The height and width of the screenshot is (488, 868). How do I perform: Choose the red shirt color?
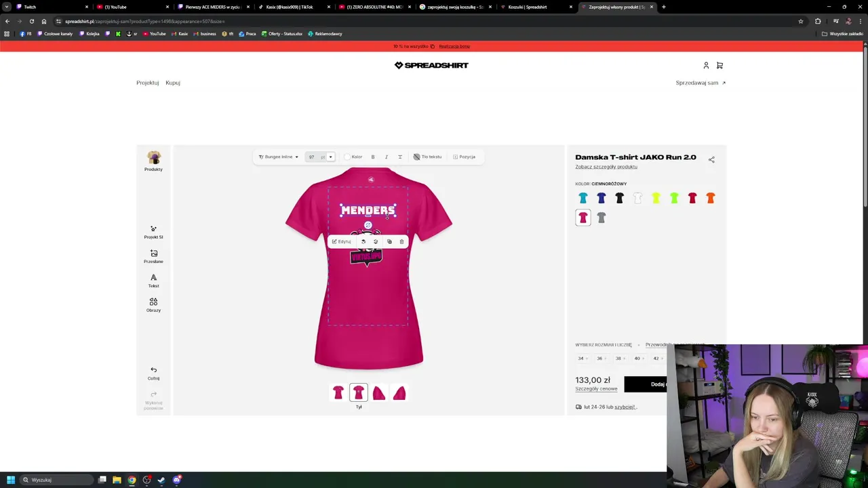[x=692, y=198]
